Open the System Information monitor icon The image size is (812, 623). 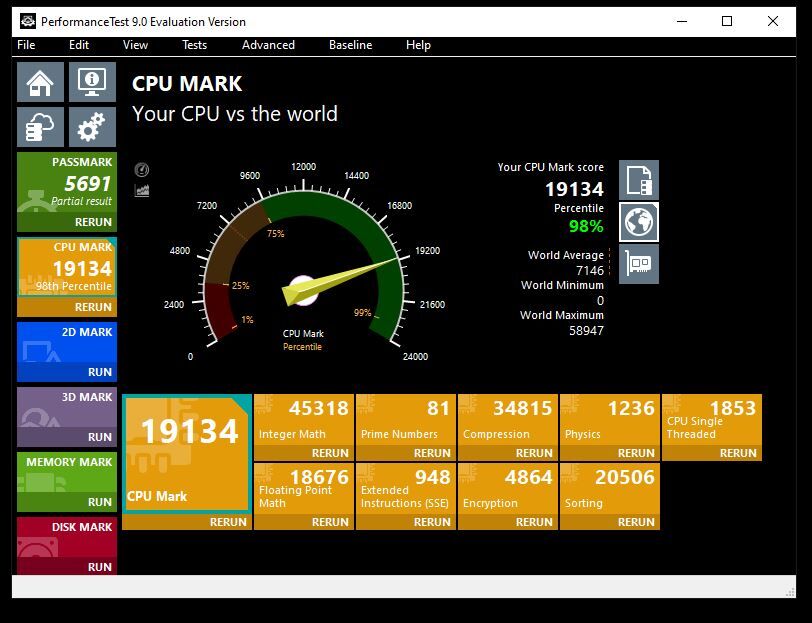pyautogui.click(x=92, y=82)
